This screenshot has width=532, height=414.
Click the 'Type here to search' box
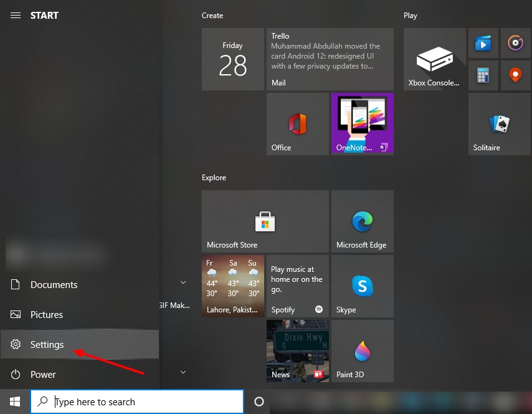click(137, 402)
